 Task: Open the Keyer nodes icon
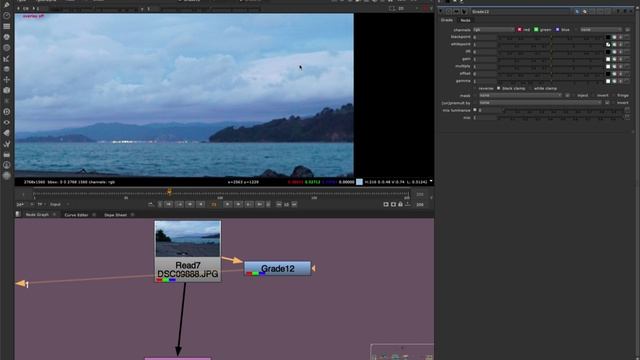click(x=7, y=58)
